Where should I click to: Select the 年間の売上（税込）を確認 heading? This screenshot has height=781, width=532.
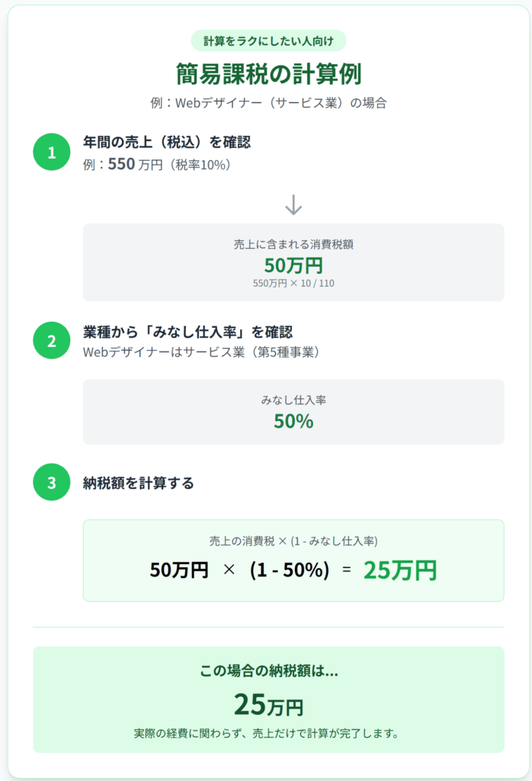click(x=167, y=142)
